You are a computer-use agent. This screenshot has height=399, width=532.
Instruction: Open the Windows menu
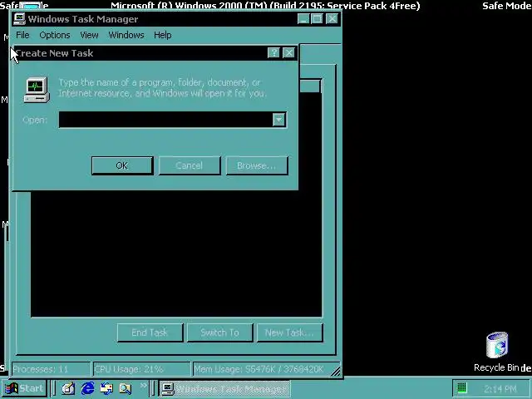pyautogui.click(x=126, y=35)
